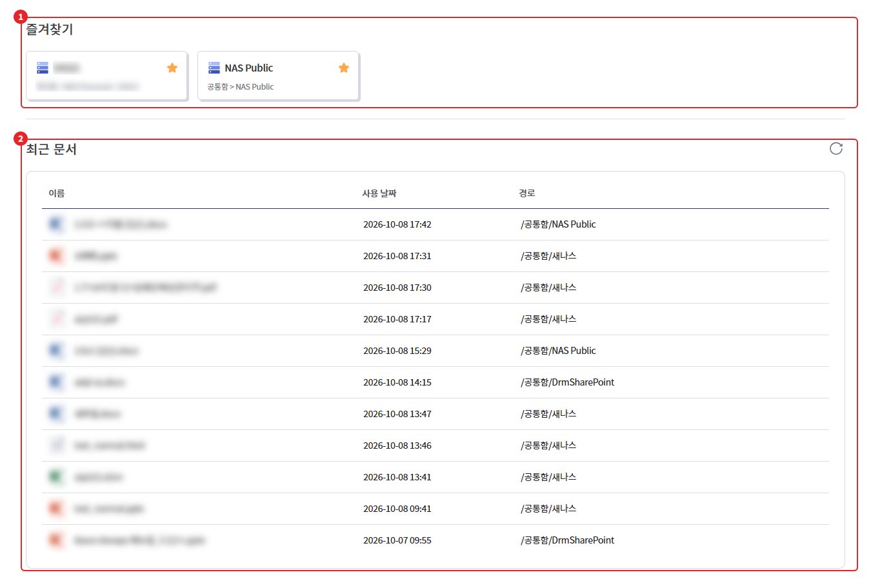Click /공통함/DrmSharePoint path in the 2026-10-07 row

(x=568, y=540)
